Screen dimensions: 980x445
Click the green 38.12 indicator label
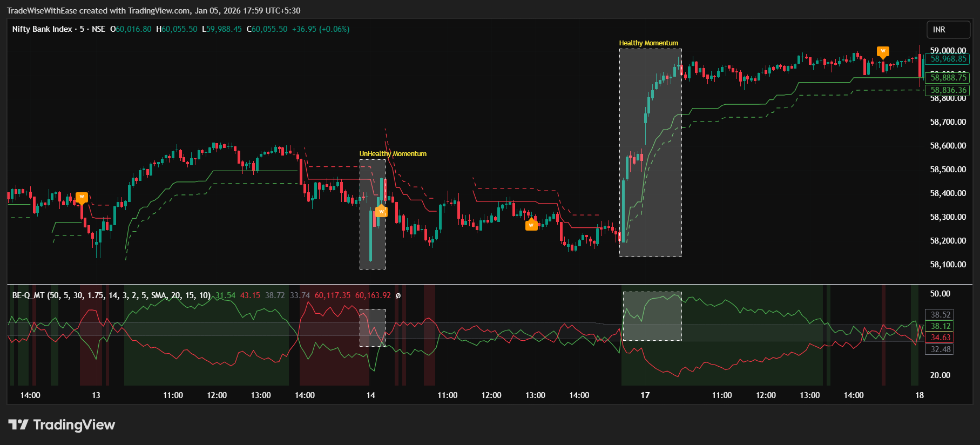coord(940,326)
